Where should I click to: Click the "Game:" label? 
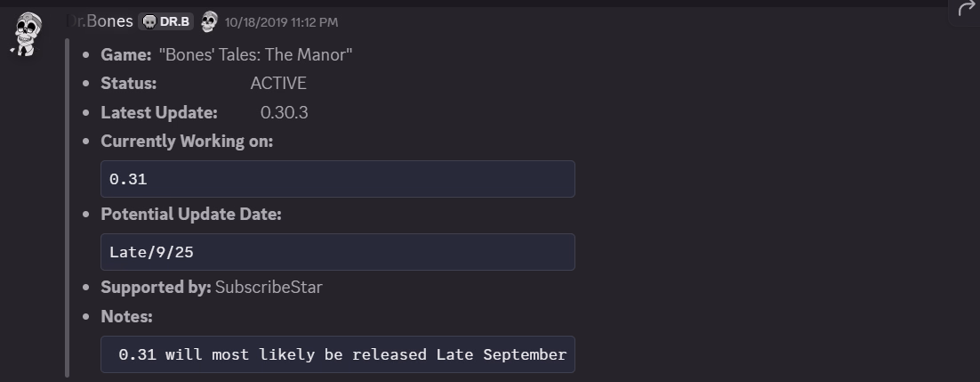pos(126,55)
